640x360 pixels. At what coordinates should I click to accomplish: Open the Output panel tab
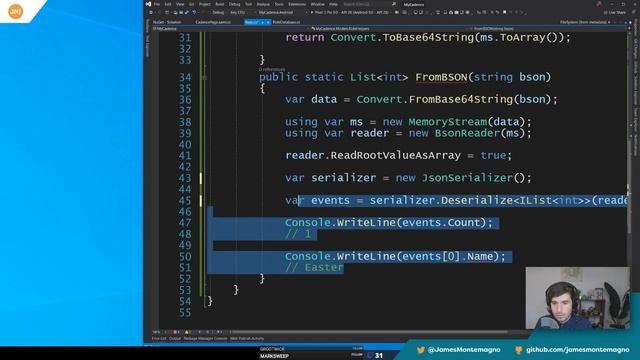(x=175, y=338)
